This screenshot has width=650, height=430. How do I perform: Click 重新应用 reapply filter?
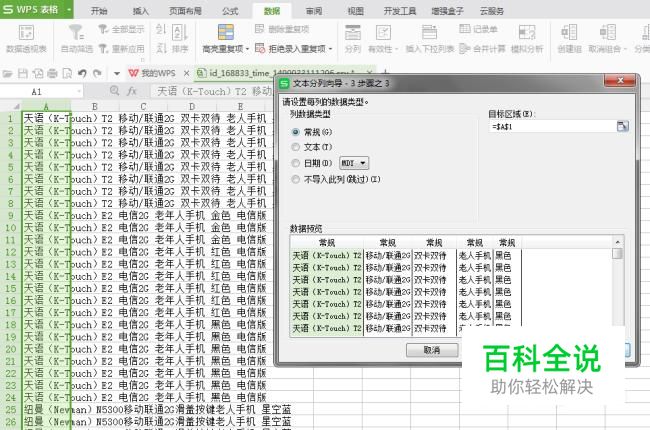pyautogui.click(x=121, y=49)
